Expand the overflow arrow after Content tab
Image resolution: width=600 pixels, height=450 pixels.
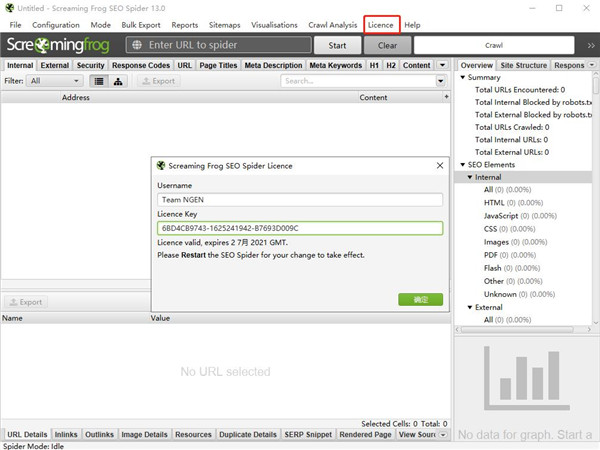click(442, 65)
